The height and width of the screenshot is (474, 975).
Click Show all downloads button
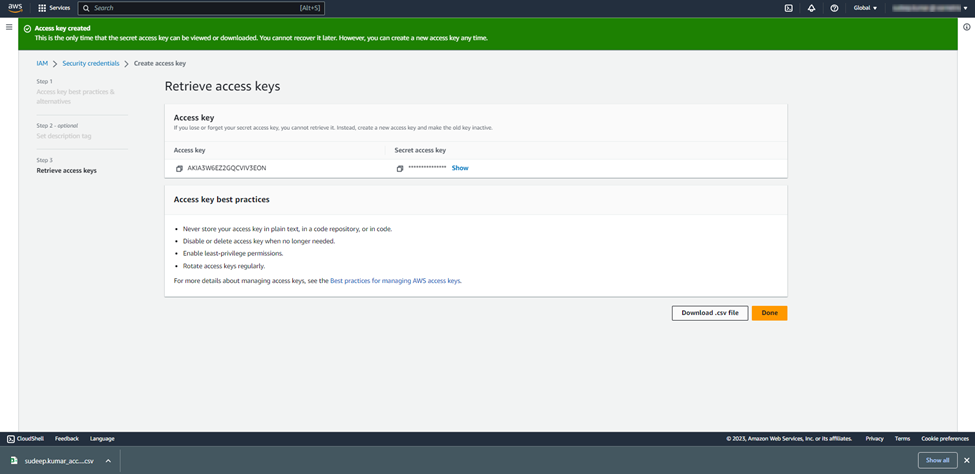(x=937, y=460)
